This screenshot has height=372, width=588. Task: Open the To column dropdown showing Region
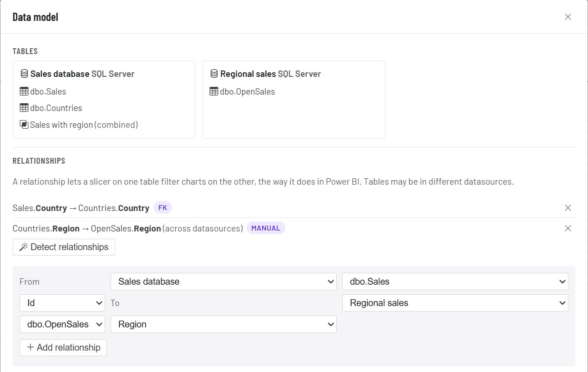(x=223, y=324)
